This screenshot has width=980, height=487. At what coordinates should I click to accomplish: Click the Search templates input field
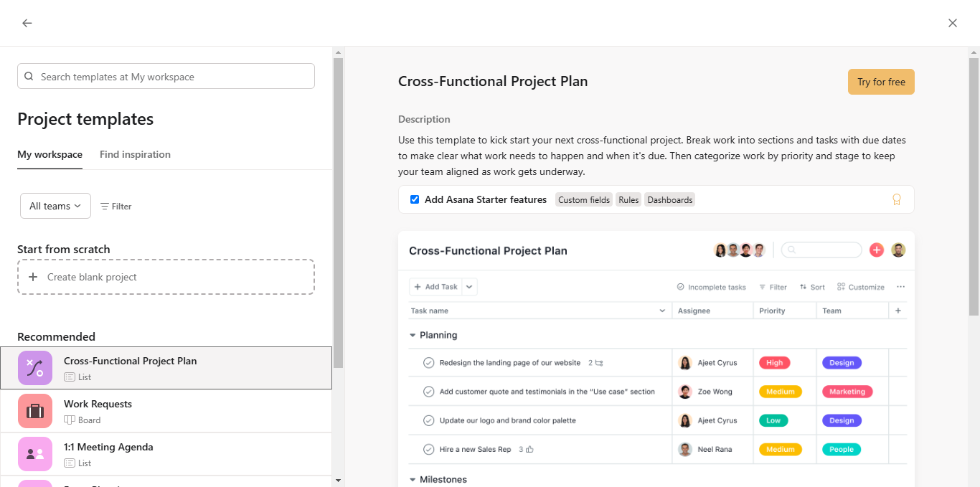click(166, 77)
